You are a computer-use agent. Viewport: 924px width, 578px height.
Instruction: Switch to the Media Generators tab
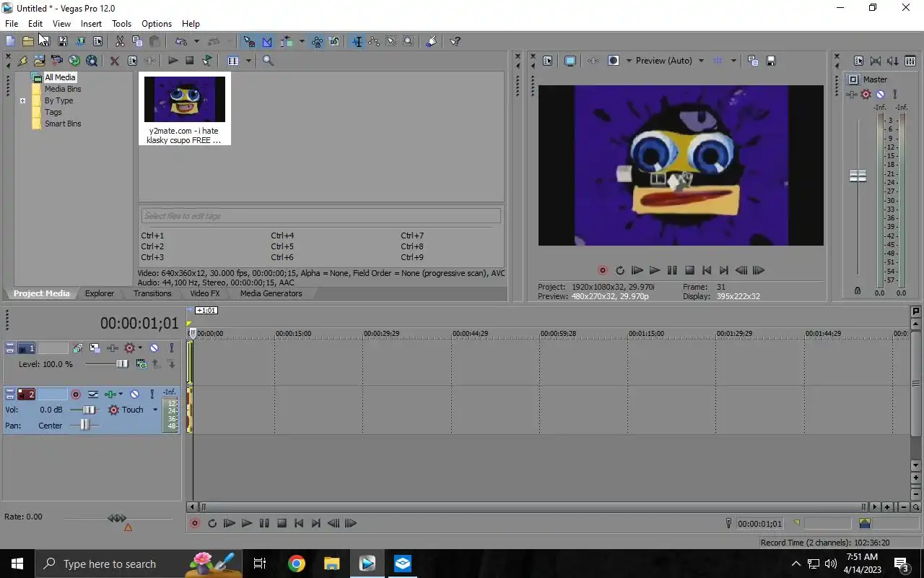[271, 293]
